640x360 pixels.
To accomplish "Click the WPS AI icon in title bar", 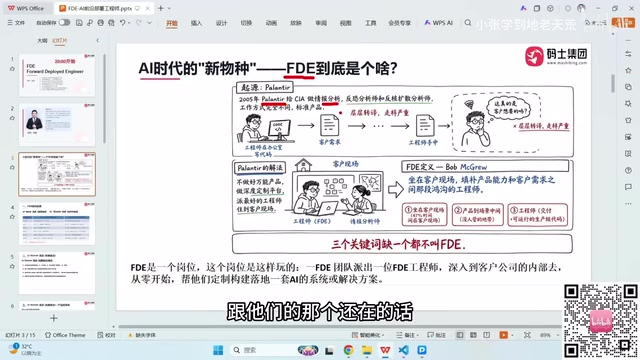I will [x=524, y=8].
